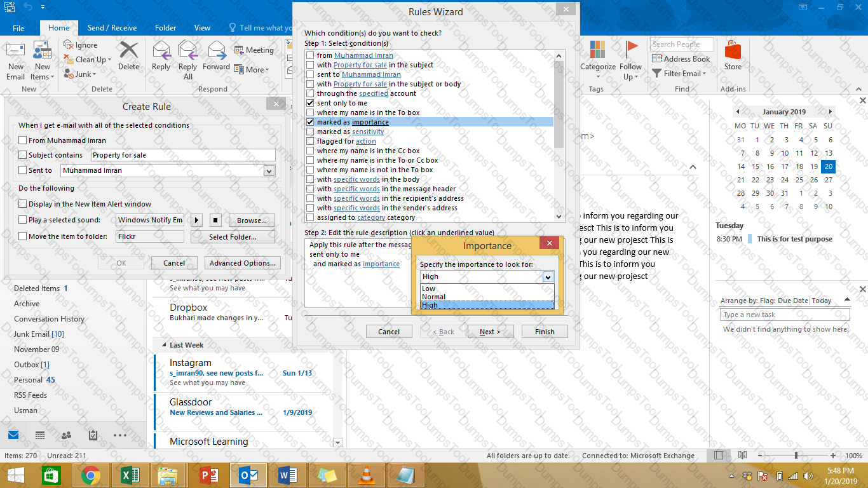Click the Windows Start button
The image size is (868, 488).
[15, 475]
